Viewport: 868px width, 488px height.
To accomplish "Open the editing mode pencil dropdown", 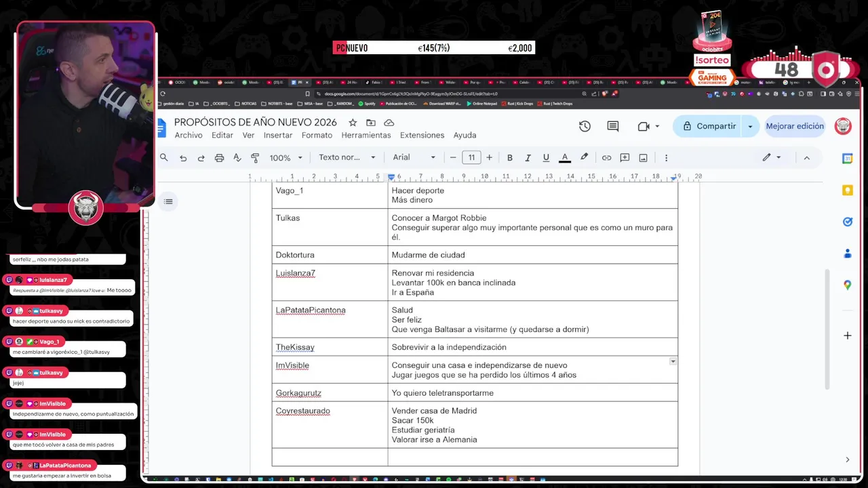I will click(x=772, y=157).
